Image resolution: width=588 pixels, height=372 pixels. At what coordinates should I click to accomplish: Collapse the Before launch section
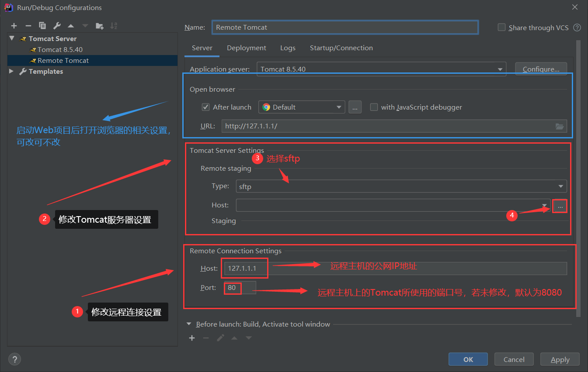189,324
